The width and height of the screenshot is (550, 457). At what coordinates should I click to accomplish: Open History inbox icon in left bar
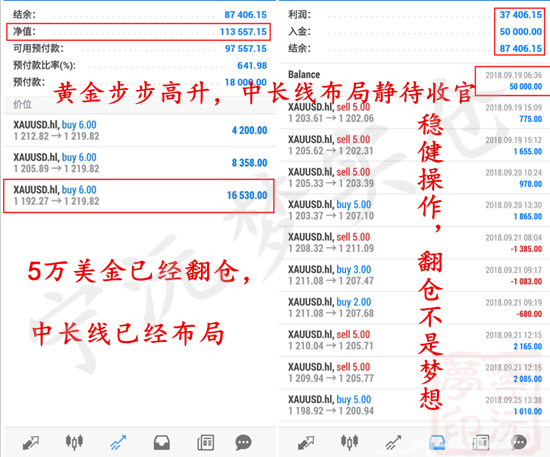click(x=162, y=443)
